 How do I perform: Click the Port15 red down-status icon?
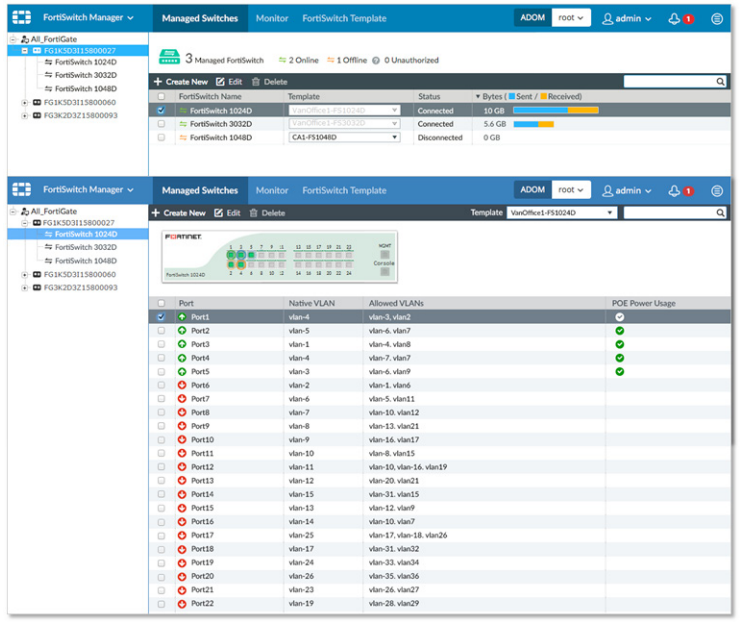182,508
